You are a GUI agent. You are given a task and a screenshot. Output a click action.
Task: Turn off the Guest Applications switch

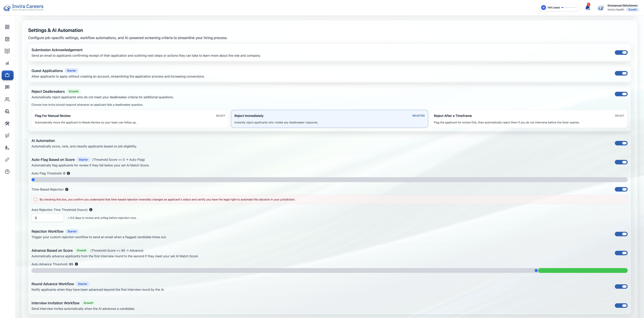point(621,73)
